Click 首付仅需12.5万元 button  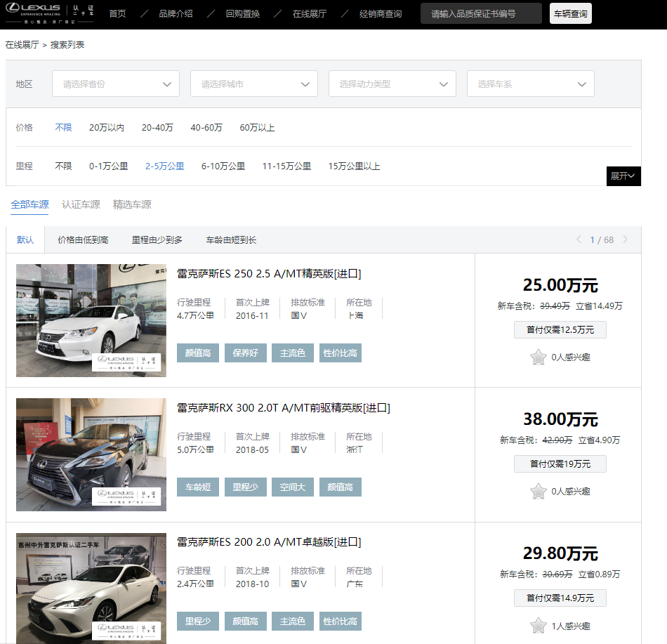point(560,329)
